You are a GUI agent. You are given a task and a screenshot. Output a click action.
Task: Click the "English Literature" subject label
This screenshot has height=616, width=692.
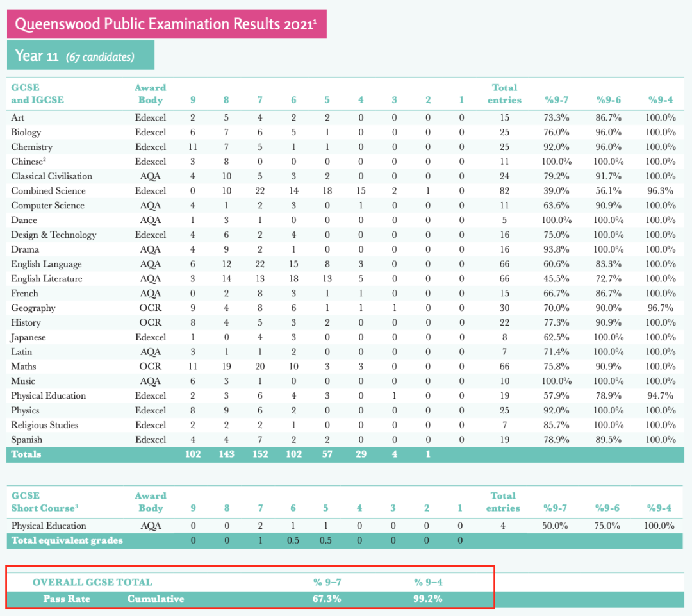[x=47, y=279]
